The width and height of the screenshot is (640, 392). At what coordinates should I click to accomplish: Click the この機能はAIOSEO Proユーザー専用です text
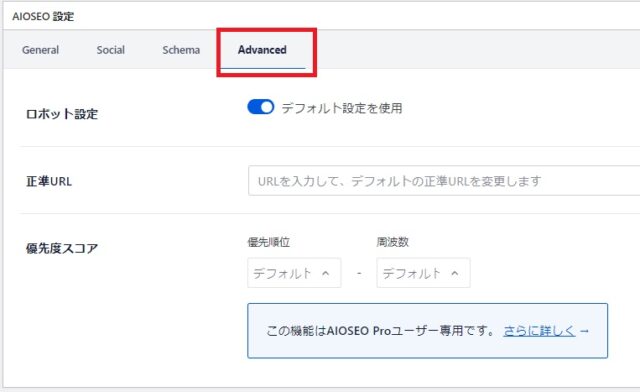pyautogui.click(x=381, y=331)
